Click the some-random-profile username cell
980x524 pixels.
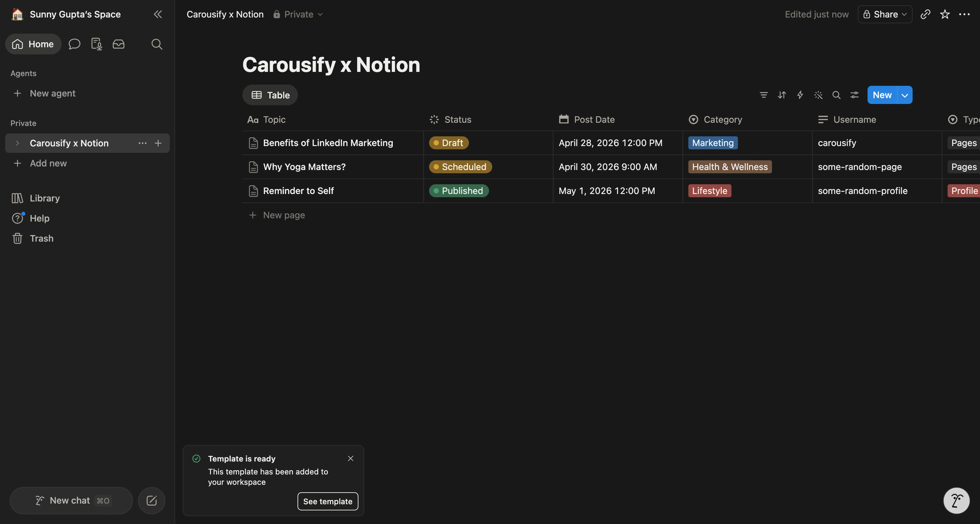coord(877,191)
